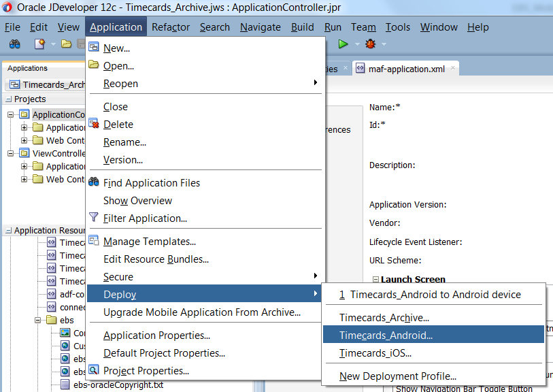This screenshot has width=553, height=392.
Task: Select Filter Application...
Action: tap(204, 218)
